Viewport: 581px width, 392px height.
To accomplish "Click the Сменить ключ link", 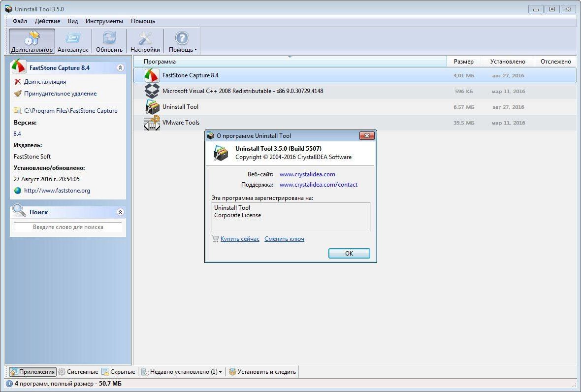I will (x=284, y=239).
